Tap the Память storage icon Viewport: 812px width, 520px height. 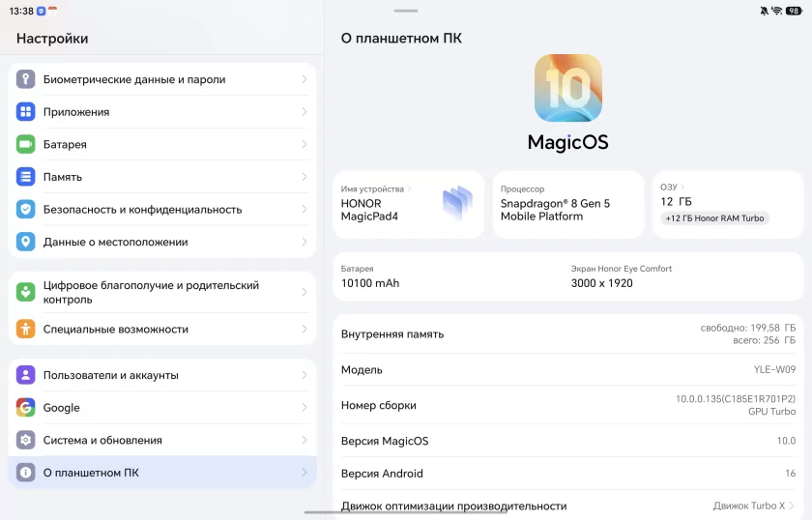[x=25, y=177]
